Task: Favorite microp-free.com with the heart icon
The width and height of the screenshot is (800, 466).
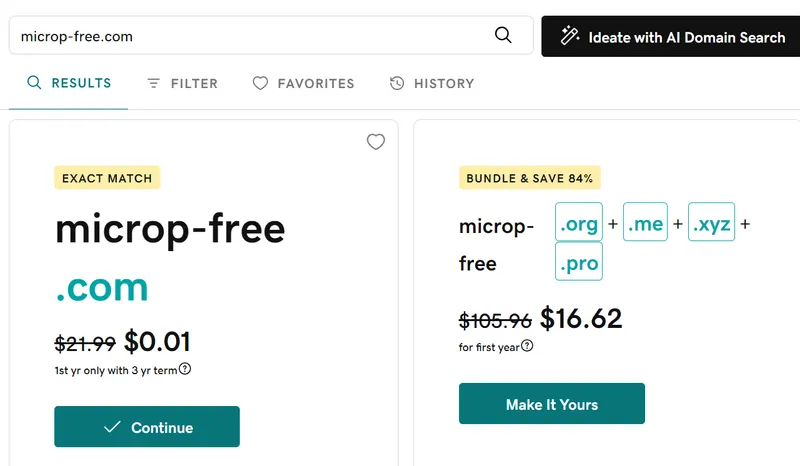Action: 376,142
